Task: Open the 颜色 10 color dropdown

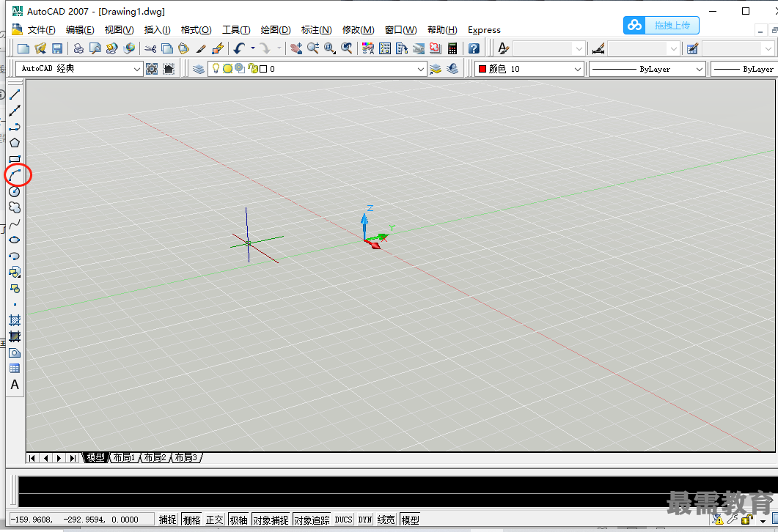Action: point(578,70)
